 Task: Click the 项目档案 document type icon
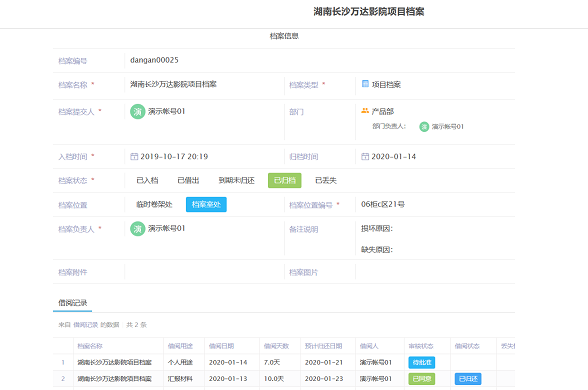(x=365, y=84)
